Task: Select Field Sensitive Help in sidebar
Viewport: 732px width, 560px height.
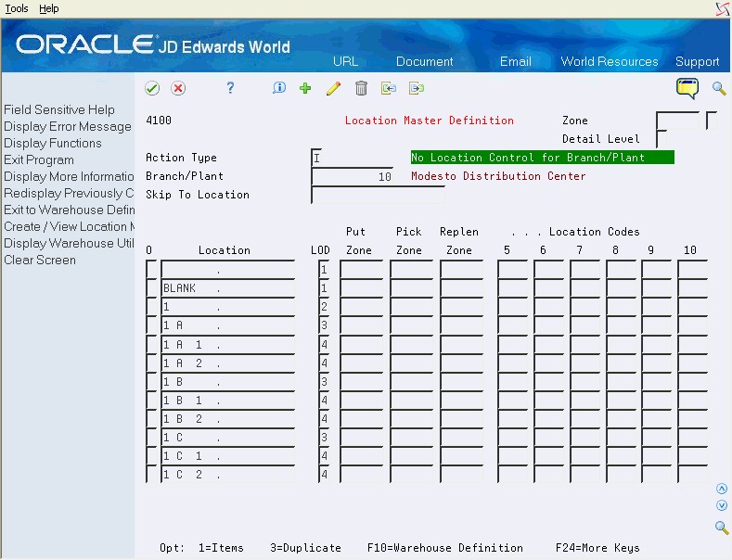Action: click(59, 109)
